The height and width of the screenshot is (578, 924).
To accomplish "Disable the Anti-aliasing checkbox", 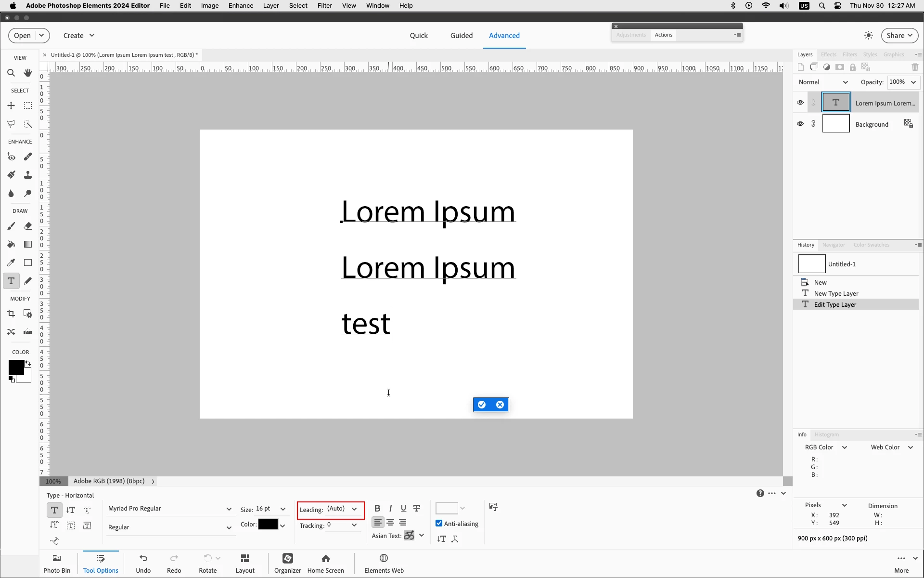I will click(439, 524).
